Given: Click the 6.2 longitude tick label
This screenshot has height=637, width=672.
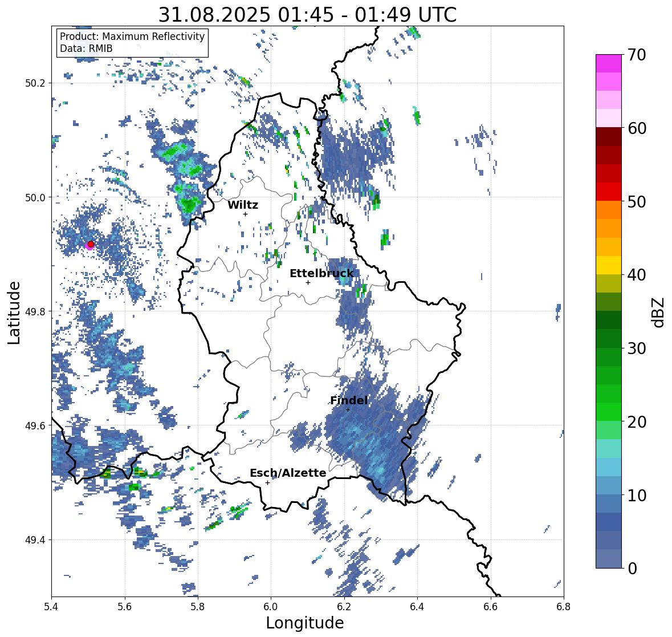Looking at the screenshot, I should [x=344, y=606].
